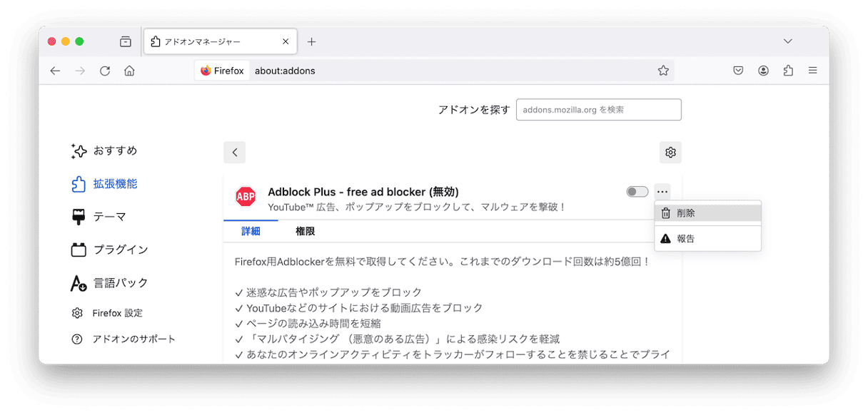This screenshot has height=415, width=868.
Task: Open the extensions puzzle icon in toolbar
Action: tap(788, 71)
